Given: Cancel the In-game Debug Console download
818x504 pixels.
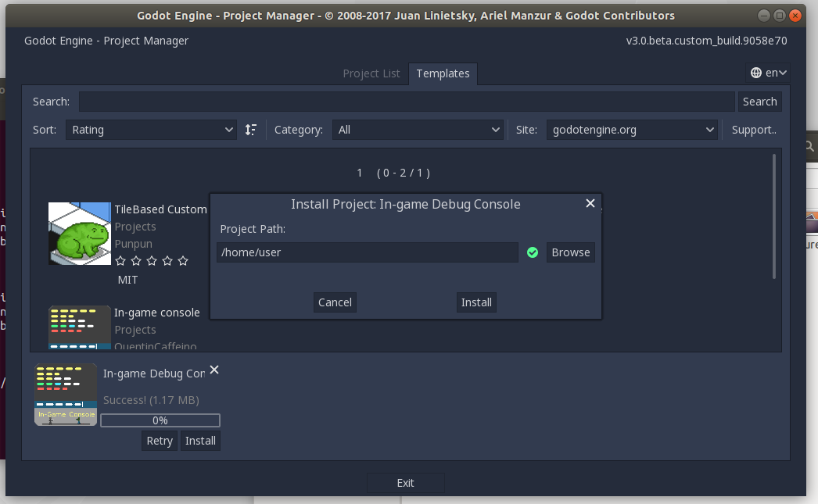Looking at the screenshot, I should [214, 370].
